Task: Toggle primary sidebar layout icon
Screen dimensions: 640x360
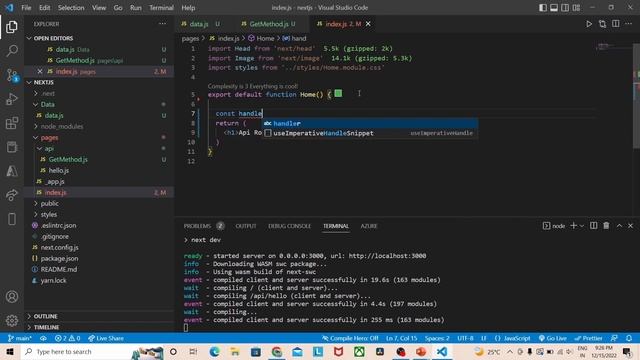Action: click(x=543, y=8)
